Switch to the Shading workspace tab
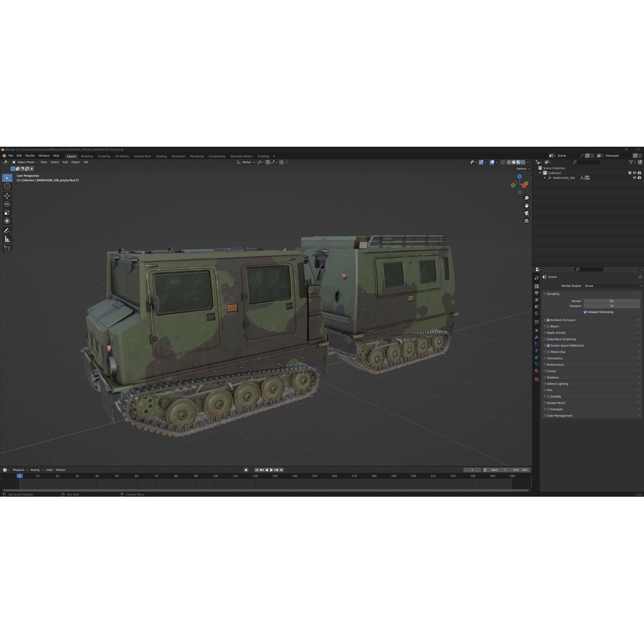Viewport: 644px width, 644px height. (162, 156)
